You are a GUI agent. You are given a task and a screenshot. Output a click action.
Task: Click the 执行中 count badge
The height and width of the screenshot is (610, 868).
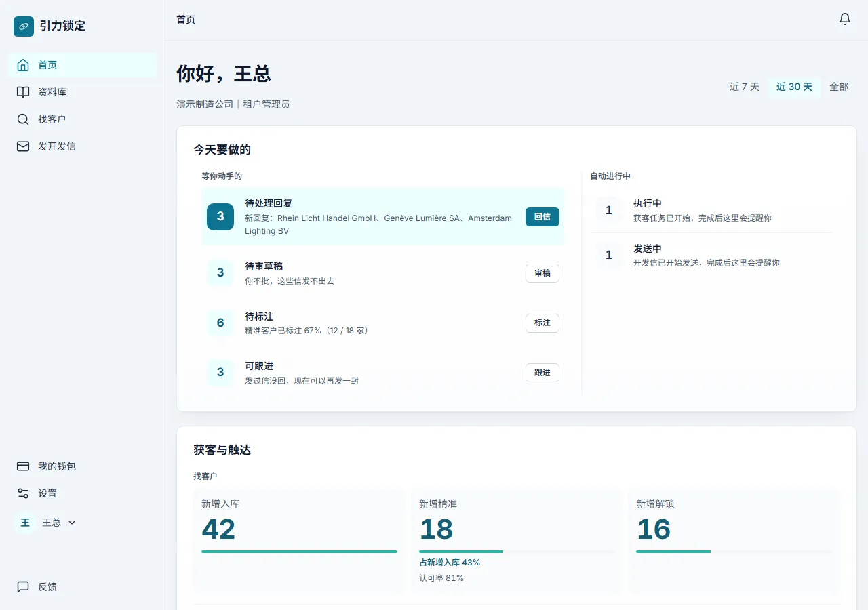(609, 210)
